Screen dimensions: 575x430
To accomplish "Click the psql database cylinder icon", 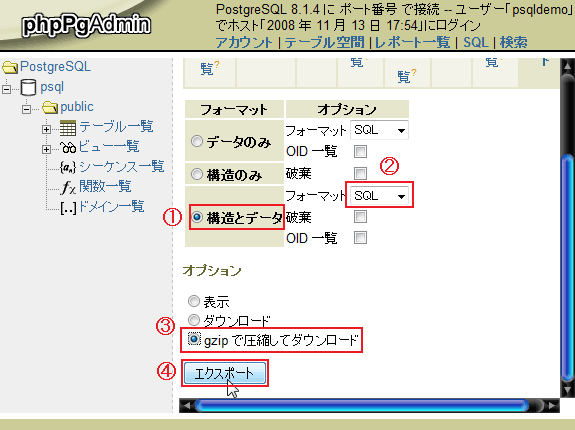I will point(28,87).
